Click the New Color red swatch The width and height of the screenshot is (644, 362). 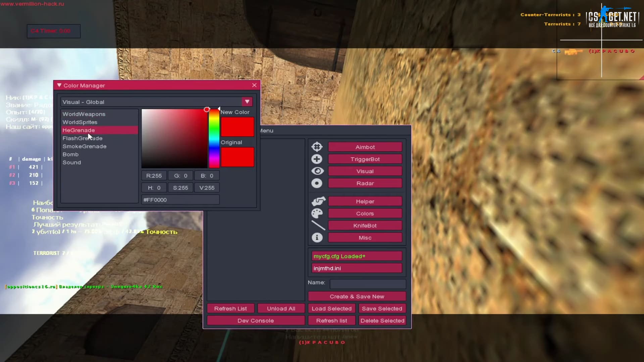[x=237, y=127]
